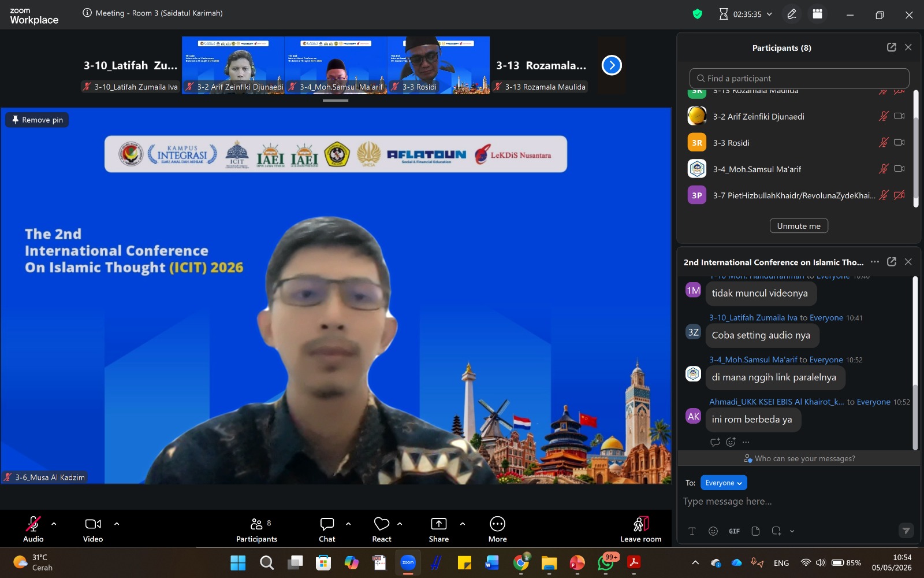Click the GIF icon in chat composer
The image size is (924, 578).
pyautogui.click(x=734, y=531)
